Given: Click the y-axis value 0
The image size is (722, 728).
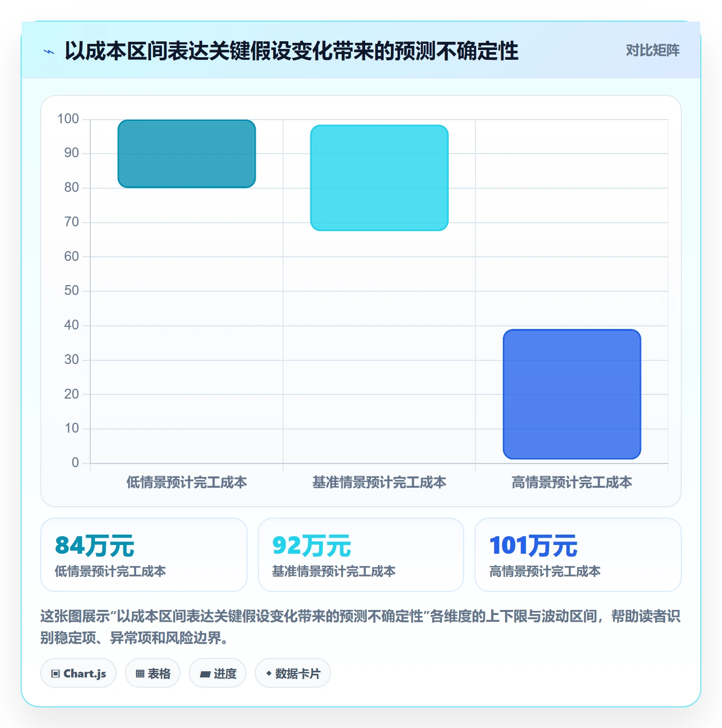Looking at the screenshot, I should (75, 463).
